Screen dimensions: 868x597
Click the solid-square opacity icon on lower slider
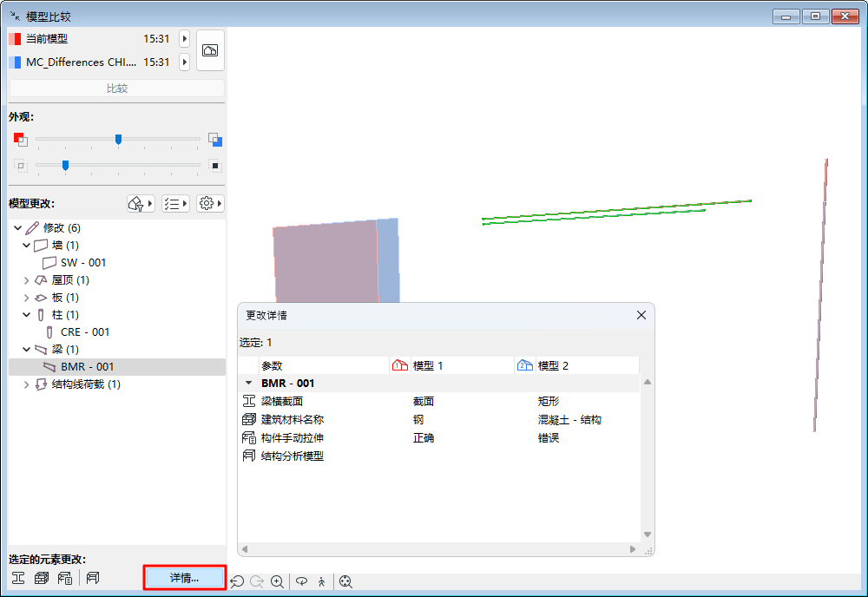pyautogui.click(x=215, y=166)
